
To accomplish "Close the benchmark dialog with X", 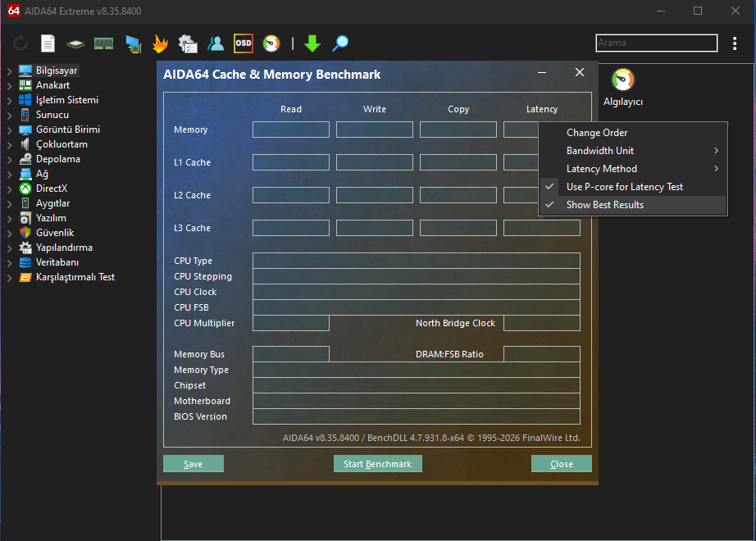I will pyautogui.click(x=580, y=72).
